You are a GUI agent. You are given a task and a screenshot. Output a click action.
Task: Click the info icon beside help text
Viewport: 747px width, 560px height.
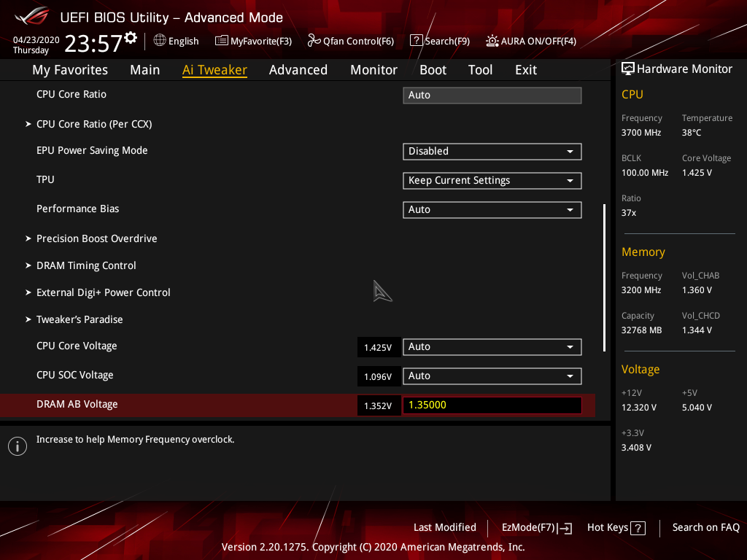(18, 446)
